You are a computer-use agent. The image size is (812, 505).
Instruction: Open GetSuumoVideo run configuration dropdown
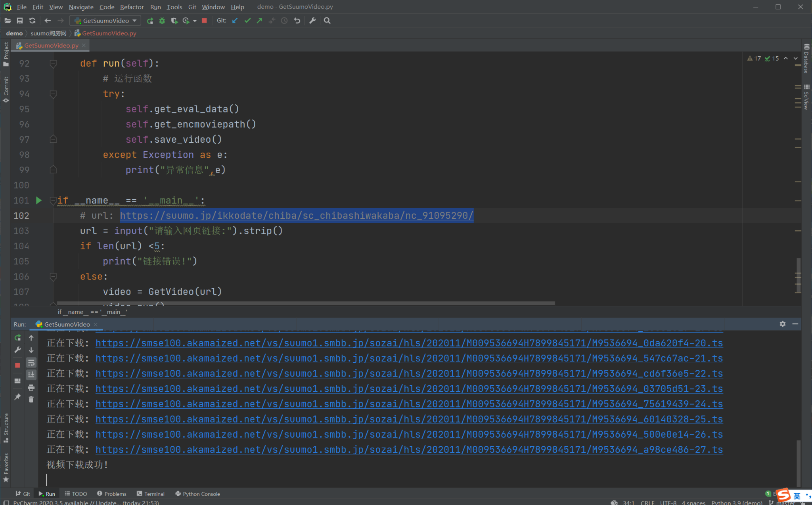click(x=105, y=21)
